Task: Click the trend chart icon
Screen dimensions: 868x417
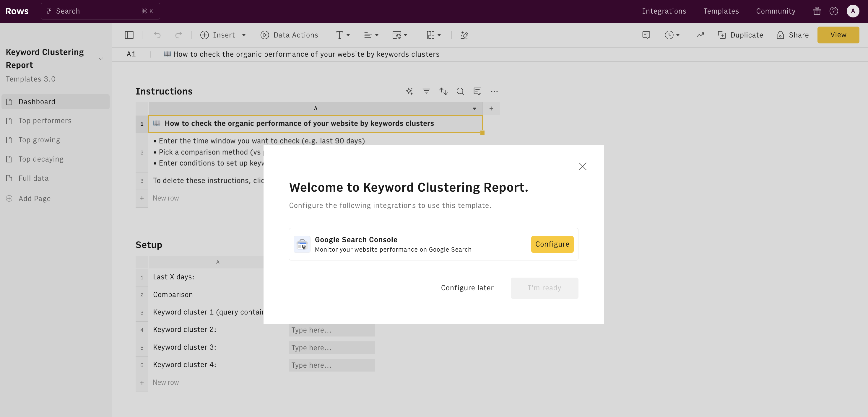Action: coord(700,35)
